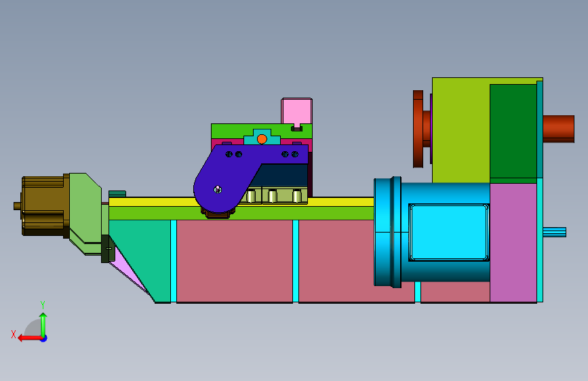Click the cyan motor junction box cover
Viewport: 588px width, 381px height.
click(448, 232)
